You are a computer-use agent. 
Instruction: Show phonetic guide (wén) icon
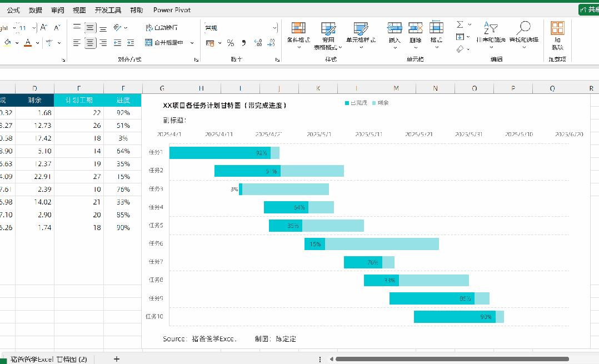click(49, 43)
